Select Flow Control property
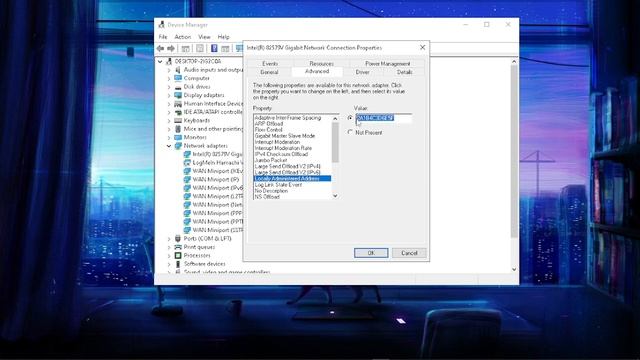 (x=268, y=130)
